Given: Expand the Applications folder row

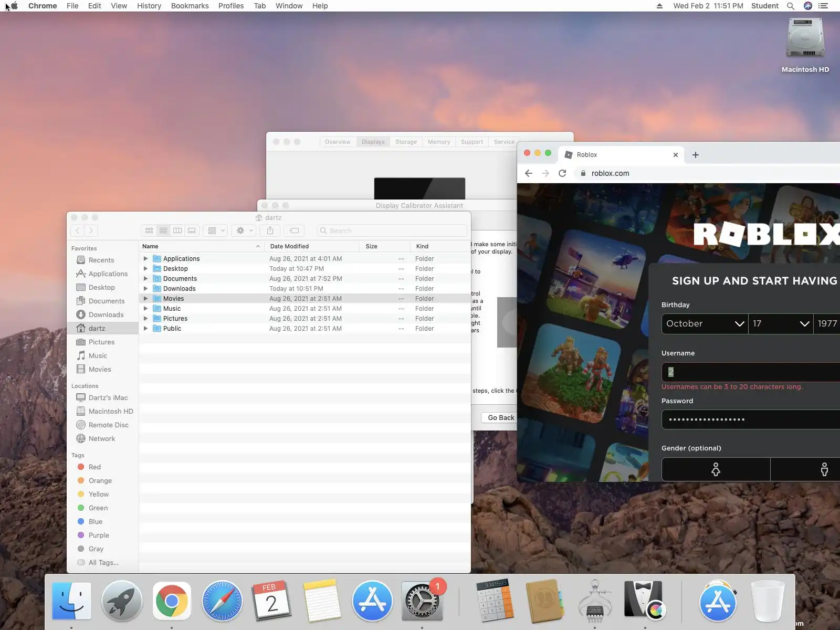Looking at the screenshot, I should (145, 259).
